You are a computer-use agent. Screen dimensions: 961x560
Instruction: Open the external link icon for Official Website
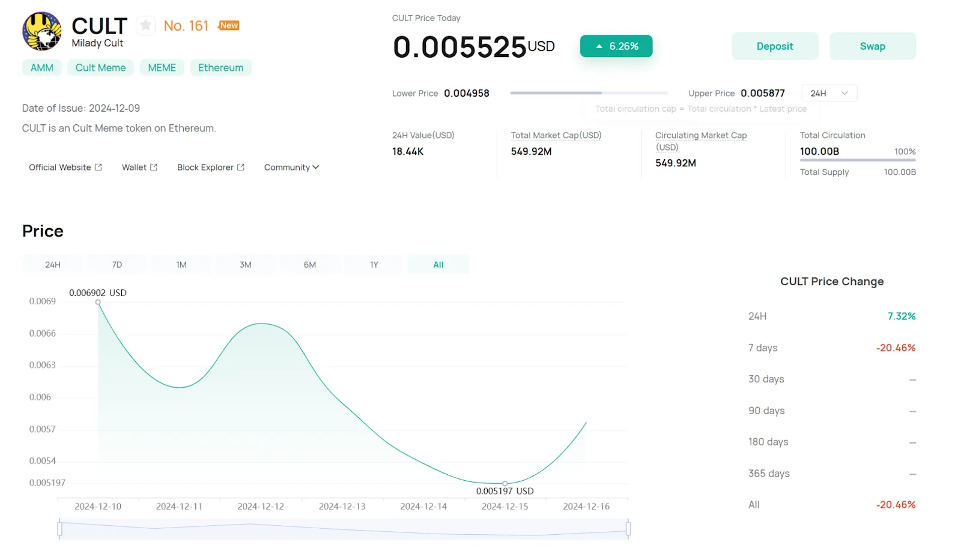click(x=98, y=167)
